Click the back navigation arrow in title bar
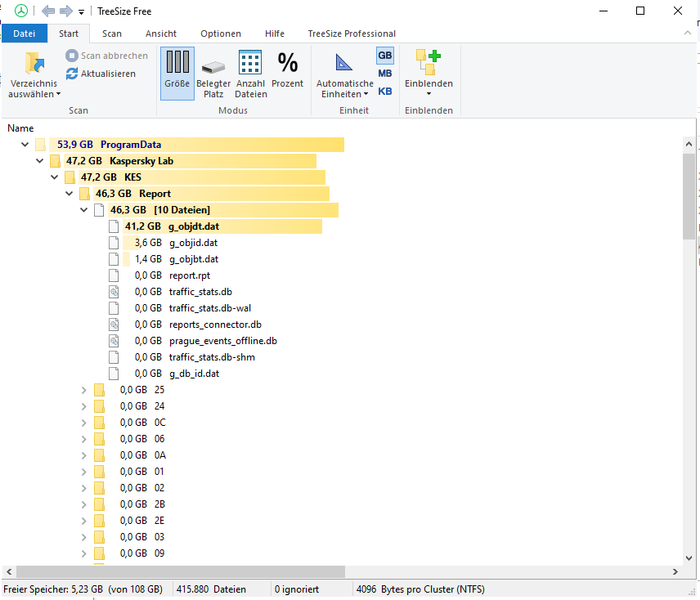This screenshot has width=700, height=600. pos(48,11)
